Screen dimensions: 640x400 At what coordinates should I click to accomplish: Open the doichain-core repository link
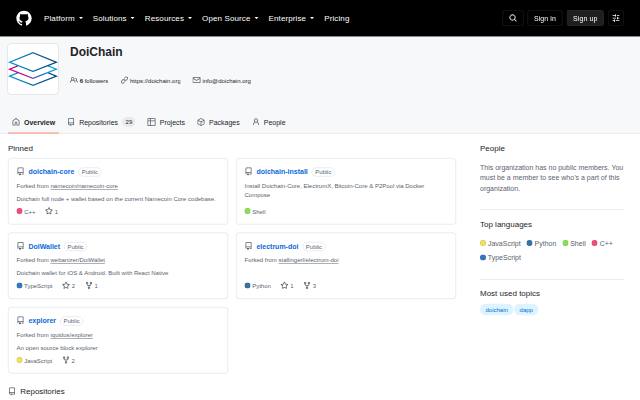coord(51,171)
